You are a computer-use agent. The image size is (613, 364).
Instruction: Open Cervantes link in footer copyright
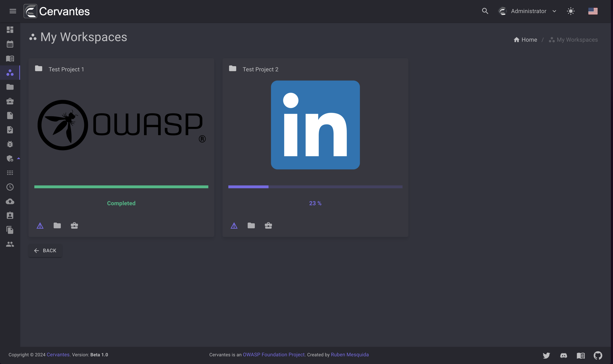(58, 355)
